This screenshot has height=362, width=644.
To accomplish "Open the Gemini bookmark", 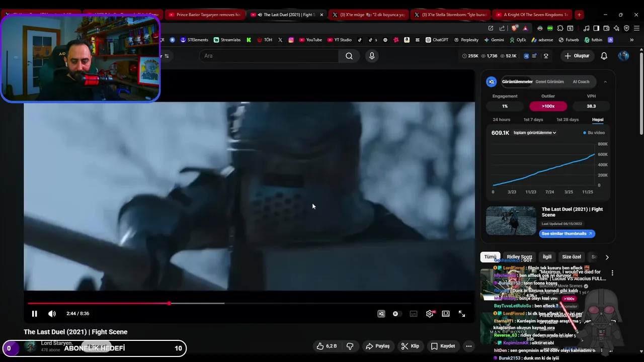I will pos(494,40).
